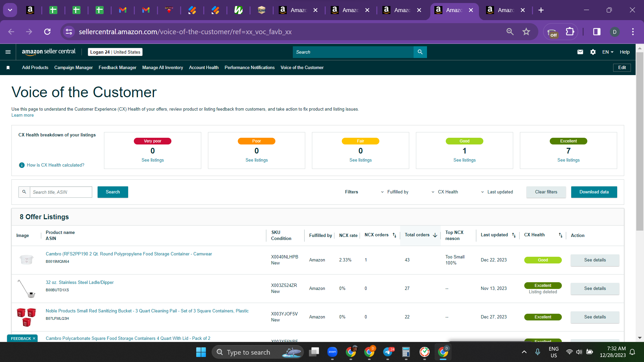See listings under Excellent
Viewport: 644px width, 362px height.
569,160
